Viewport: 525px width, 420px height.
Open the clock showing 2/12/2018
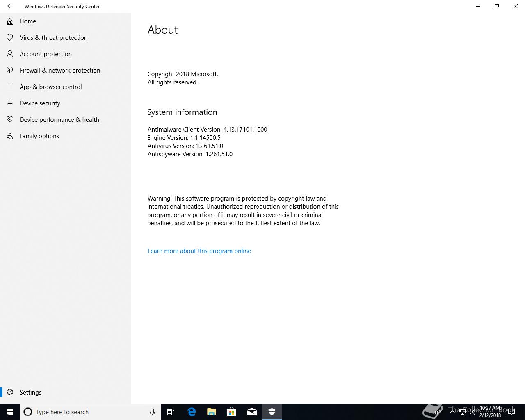[490, 412]
